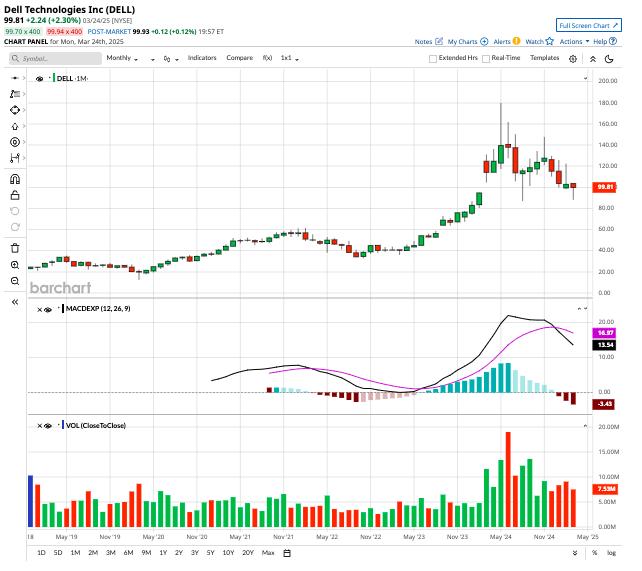Open the shapes drawing tool
Viewport: 642px width, 571px height.
[15, 110]
